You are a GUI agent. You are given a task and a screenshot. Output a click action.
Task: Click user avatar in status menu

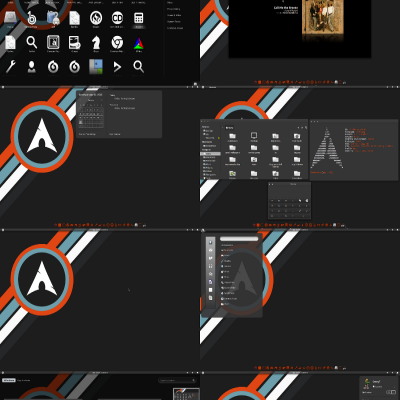point(367,384)
